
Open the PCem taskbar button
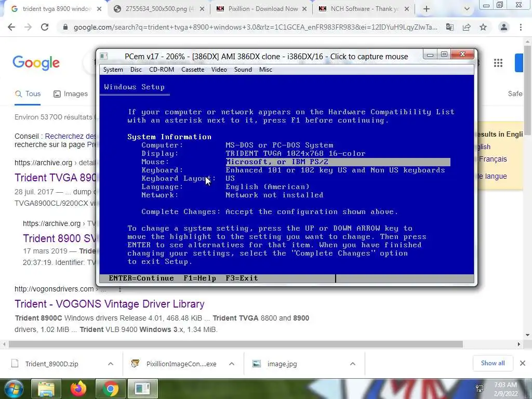(142, 389)
